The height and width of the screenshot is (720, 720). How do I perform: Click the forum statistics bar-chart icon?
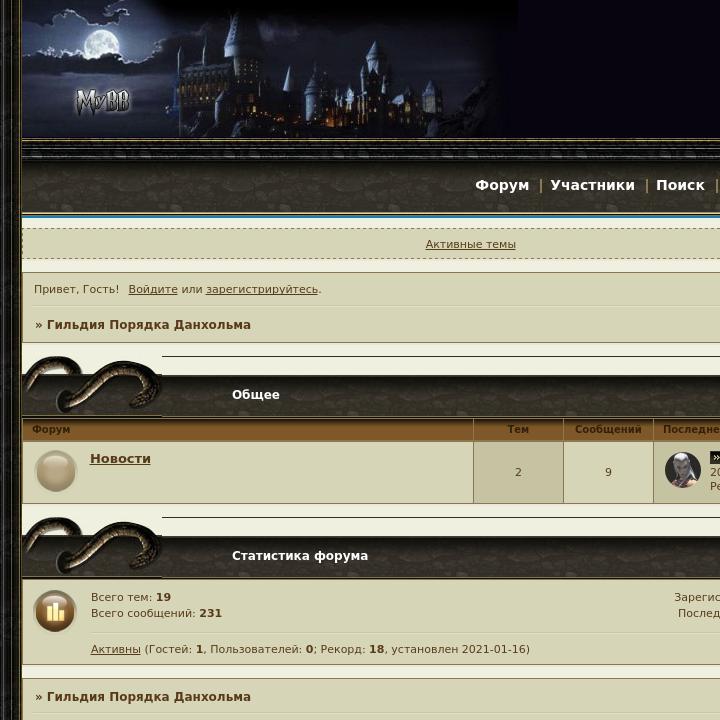pyautogui.click(x=55, y=611)
